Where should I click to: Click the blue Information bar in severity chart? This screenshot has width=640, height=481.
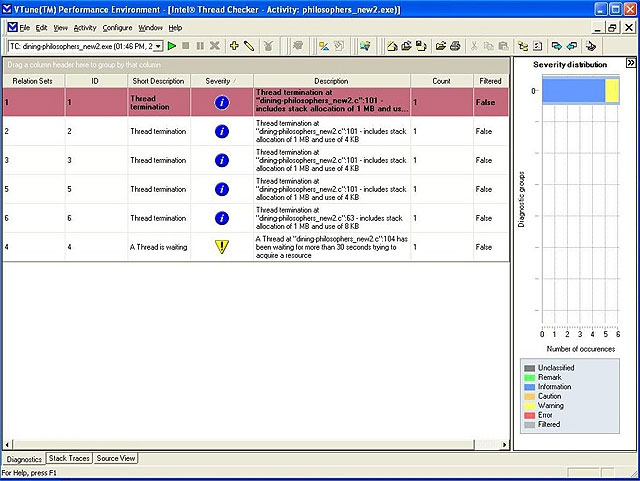click(573, 90)
